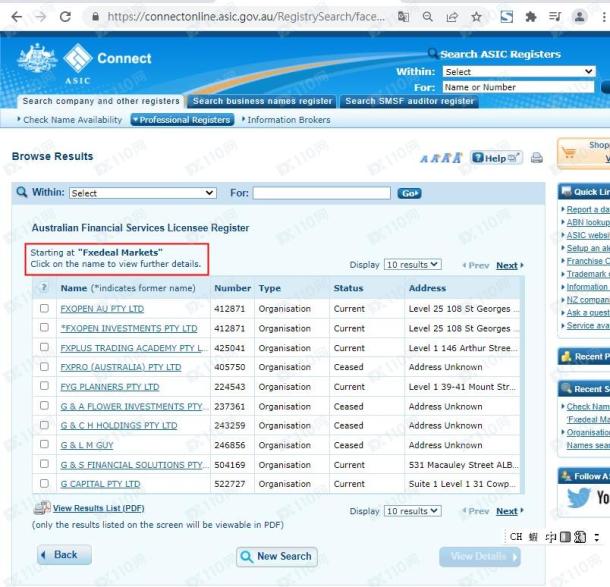This screenshot has height=587, width=610.
Task: Open the extensions puzzle icon
Action: click(531, 17)
